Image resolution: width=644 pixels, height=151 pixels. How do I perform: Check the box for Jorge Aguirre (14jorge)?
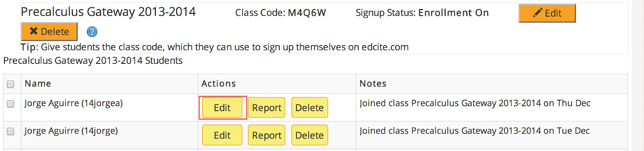click(x=10, y=131)
